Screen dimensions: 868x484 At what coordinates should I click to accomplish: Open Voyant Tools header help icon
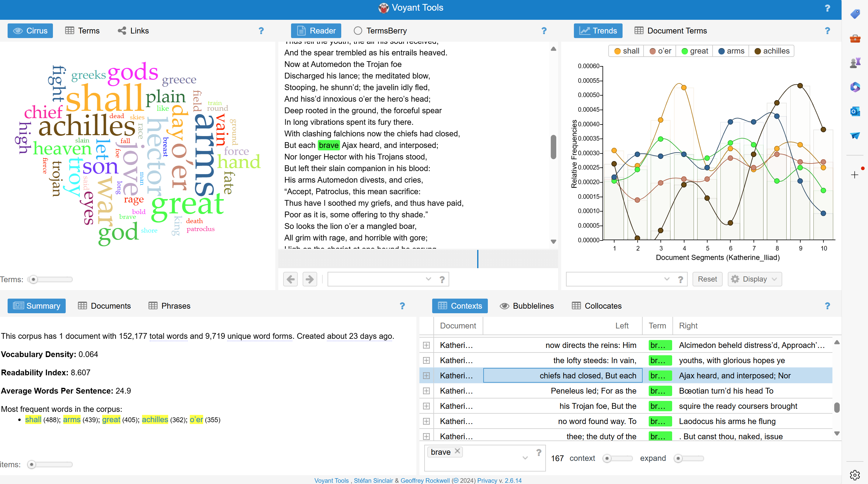click(x=827, y=8)
